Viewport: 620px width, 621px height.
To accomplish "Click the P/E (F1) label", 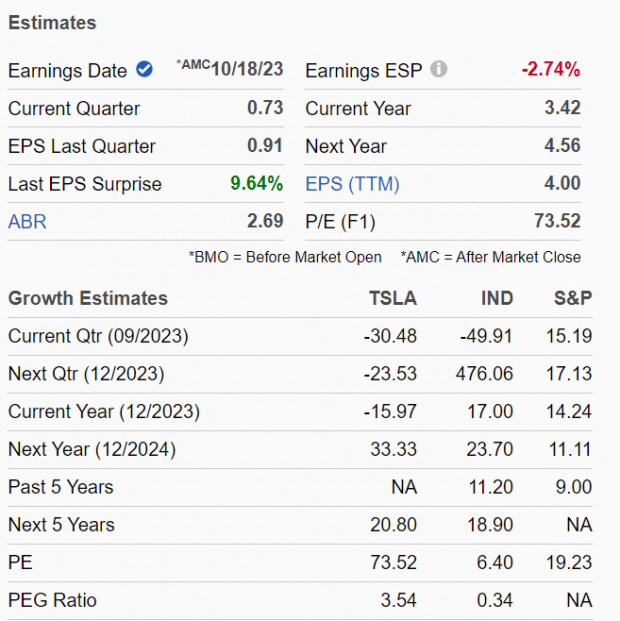I will (340, 221).
